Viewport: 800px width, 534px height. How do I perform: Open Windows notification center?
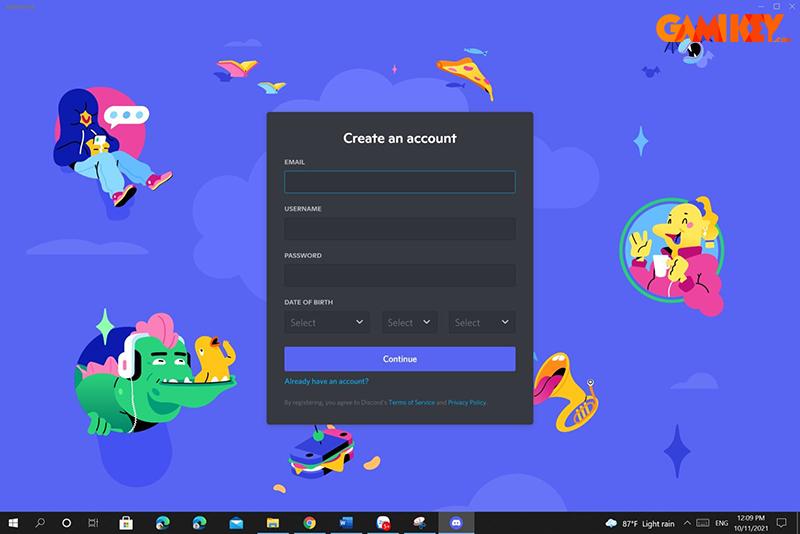point(781,523)
